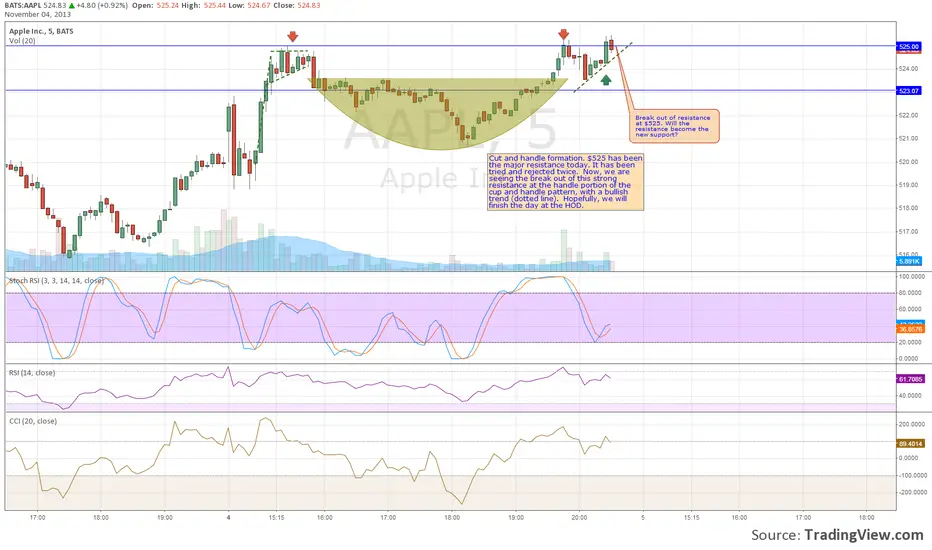Click the 40.0000 RSI scale value
This screenshot has width=932, height=550.
click(x=912, y=395)
